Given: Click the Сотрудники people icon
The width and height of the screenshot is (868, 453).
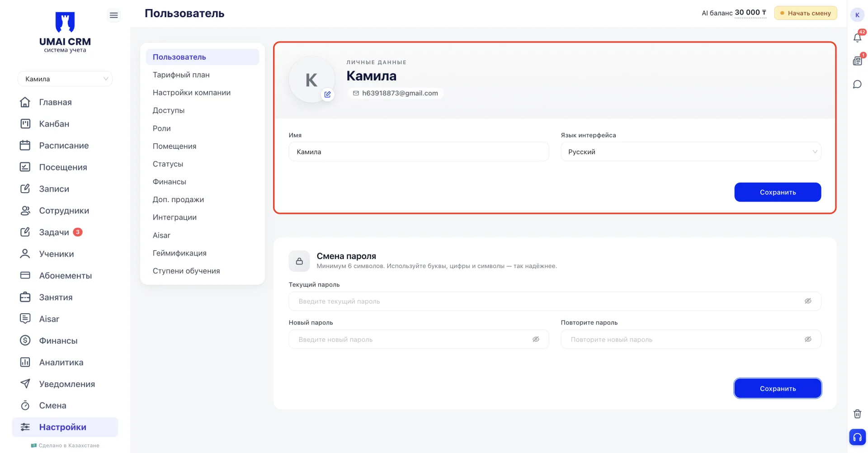Looking at the screenshot, I should click(x=25, y=210).
